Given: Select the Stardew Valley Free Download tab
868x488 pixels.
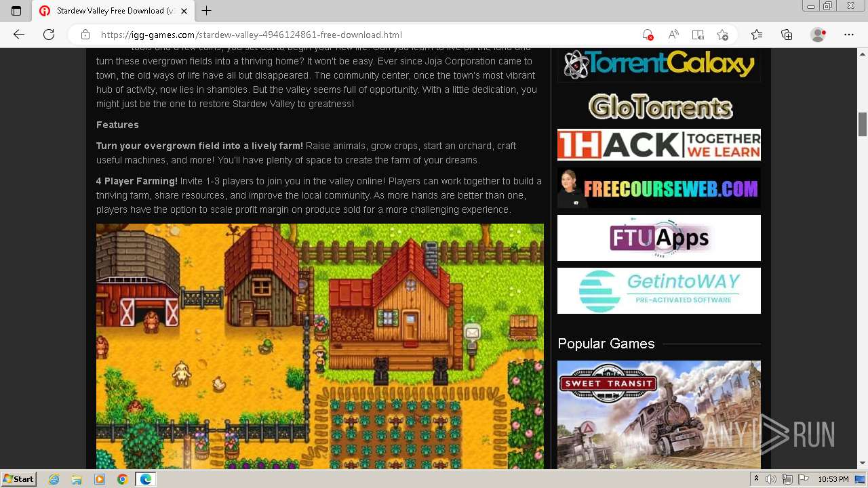Looking at the screenshot, I should (113, 11).
